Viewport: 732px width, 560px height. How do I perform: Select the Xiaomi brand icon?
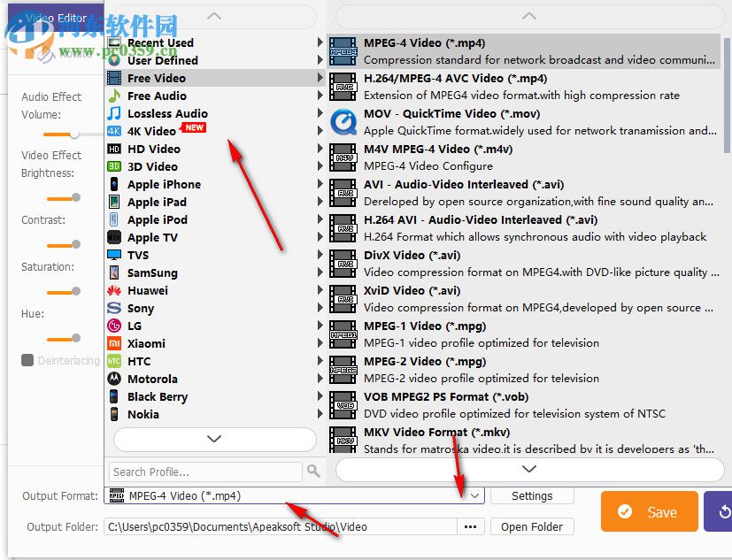pyautogui.click(x=115, y=343)
